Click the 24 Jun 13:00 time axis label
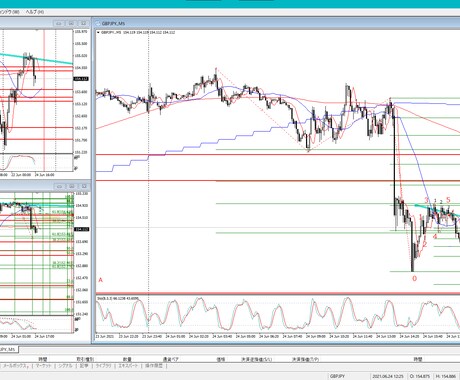 [386, 337]
